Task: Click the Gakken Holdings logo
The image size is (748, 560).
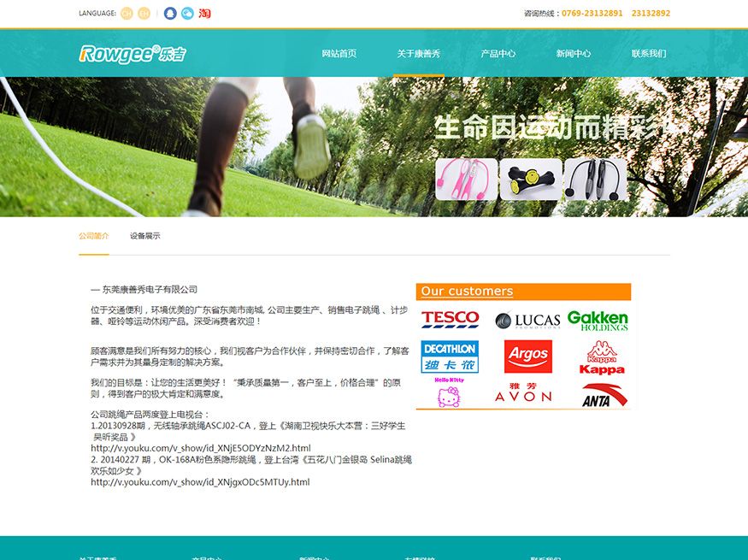Action: [598, 320]
